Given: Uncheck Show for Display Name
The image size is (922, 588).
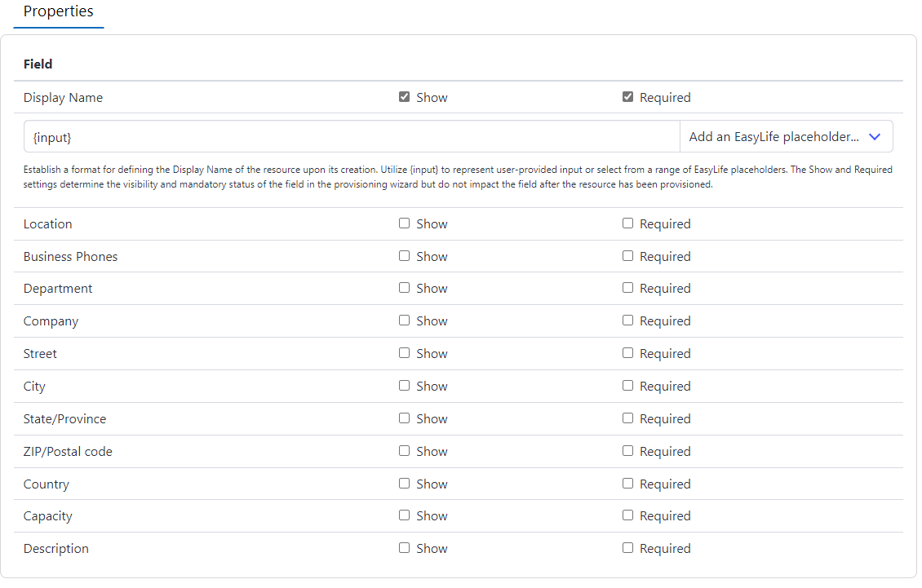Looking at the screenshot, I should [404, 97].
